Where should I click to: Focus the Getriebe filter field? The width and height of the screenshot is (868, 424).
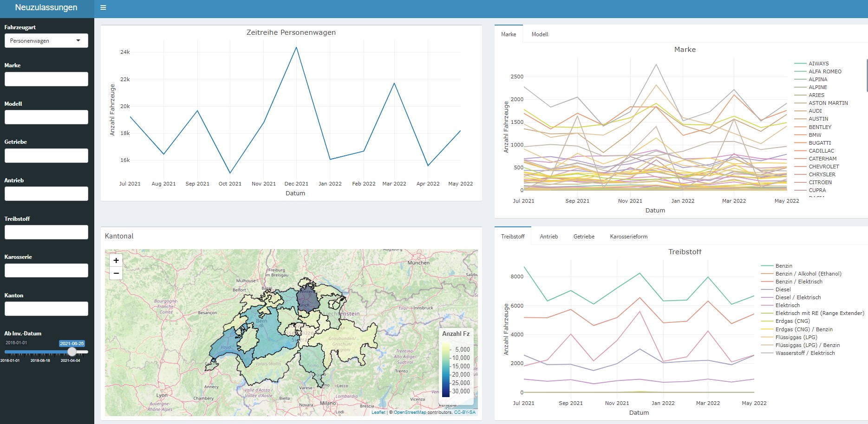pyautogui.click(x=46, y=155)
